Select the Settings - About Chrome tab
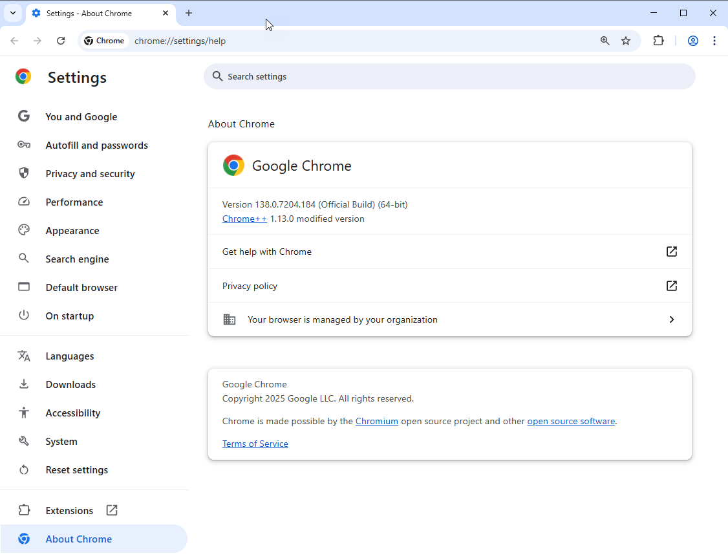Image resolution: width=728 pixels, height=560 pixels. point(101,14)
